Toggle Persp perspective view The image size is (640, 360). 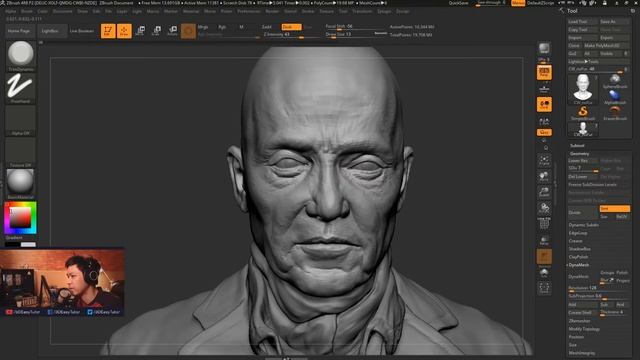point(544,72)
